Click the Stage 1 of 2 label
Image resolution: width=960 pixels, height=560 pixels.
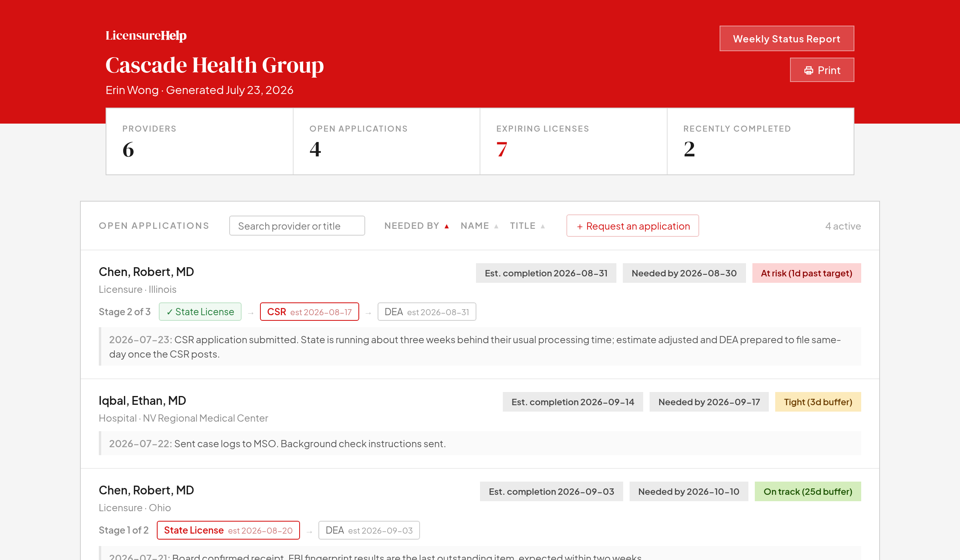pos(124,530)
